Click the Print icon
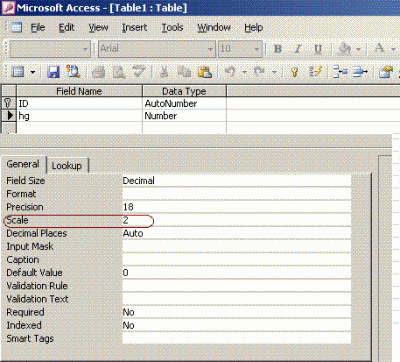Image resolution: width=400 pixels, height=362 pixels. pos(98,72)
